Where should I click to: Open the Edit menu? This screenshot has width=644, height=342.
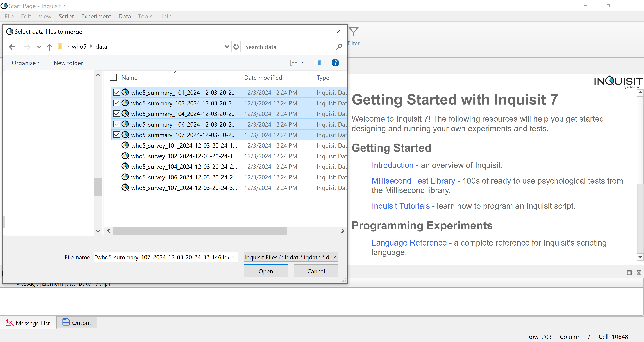26,16
